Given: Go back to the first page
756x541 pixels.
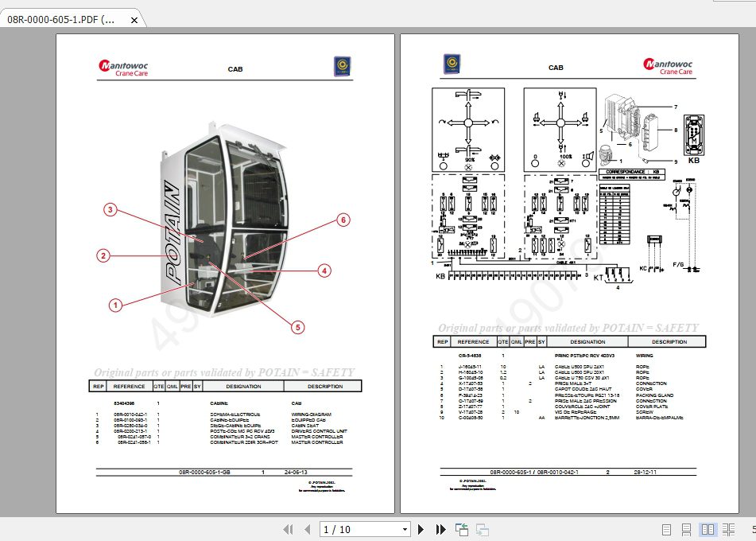Looking at the screenshot, I should tap(289, 529).
